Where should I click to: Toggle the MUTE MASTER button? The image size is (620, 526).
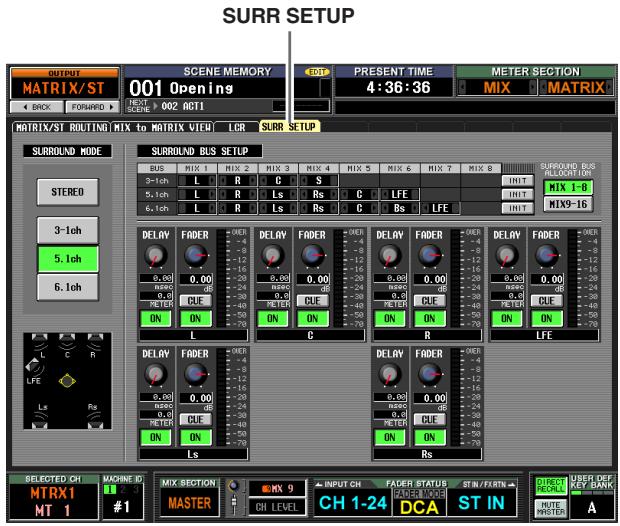[x=550, y=509]
